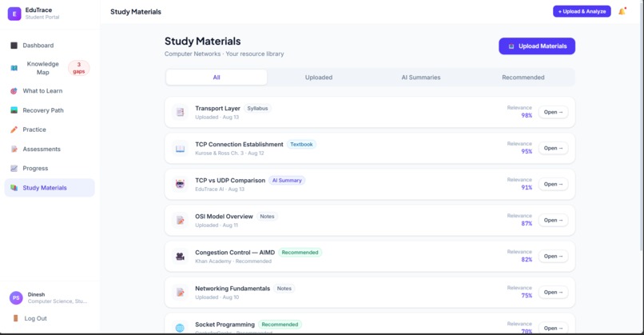This screenshot has height=335, width=644.
Task: Click the Notes tag on Networking Fundamentals
Action: click(x=284, y=289)
